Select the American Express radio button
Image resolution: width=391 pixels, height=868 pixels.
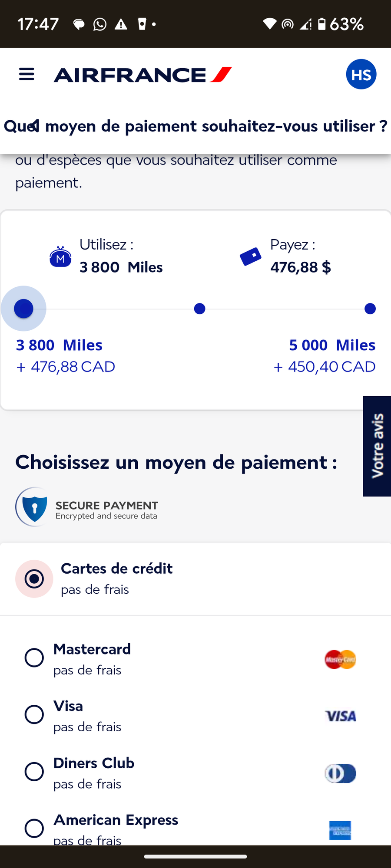(34, 828)
